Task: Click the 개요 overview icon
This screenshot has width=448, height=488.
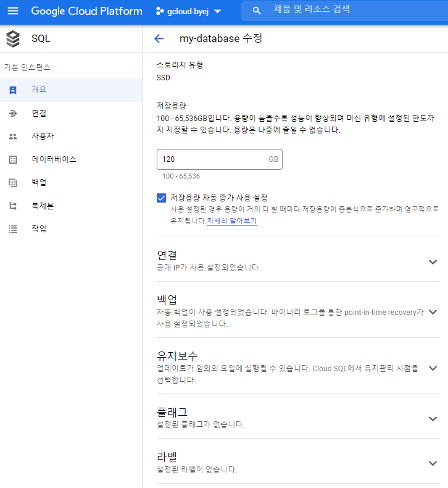Action: [x=13, y=90]
